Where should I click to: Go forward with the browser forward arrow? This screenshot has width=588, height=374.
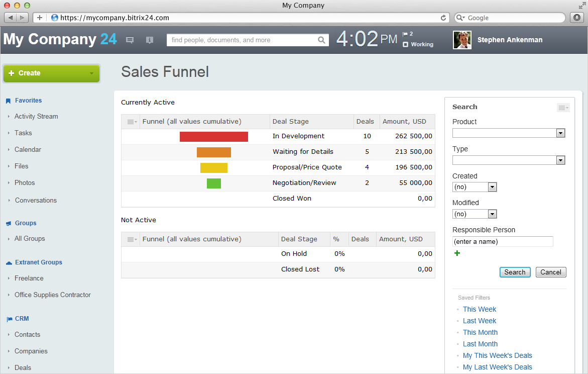(x=23, y=18)
